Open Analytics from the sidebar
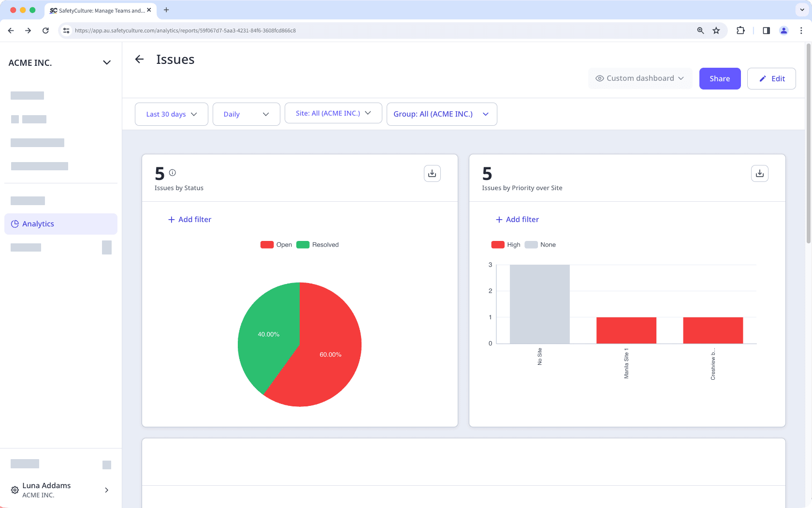This screenshot has width=812, height=508. [38, 224]
